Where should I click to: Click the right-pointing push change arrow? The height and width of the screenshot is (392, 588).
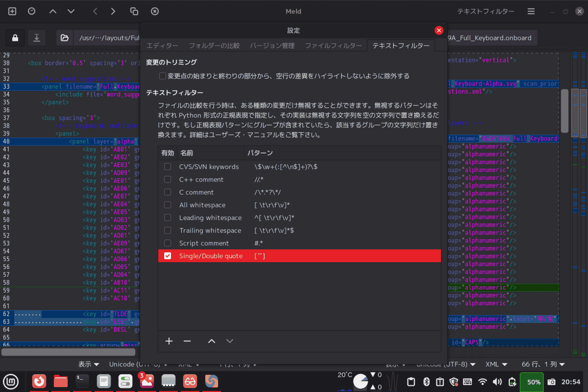click(x=113, y=11)
